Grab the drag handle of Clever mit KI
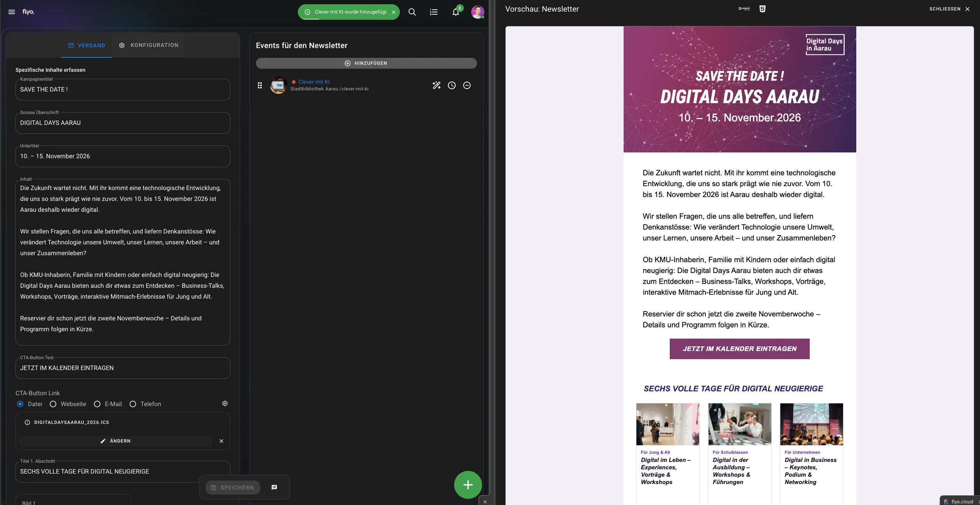The height and width of the screenshot is (505, 980). (x=260, y=85)
